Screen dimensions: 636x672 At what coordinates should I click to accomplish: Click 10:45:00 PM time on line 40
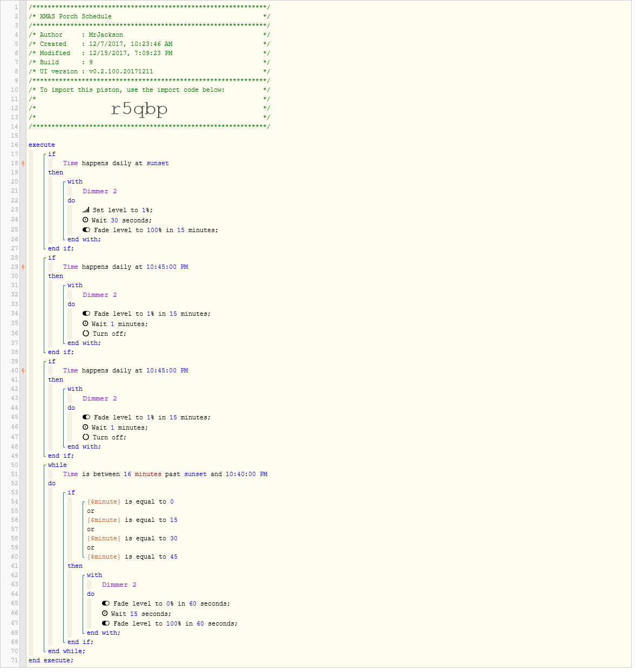167,370
